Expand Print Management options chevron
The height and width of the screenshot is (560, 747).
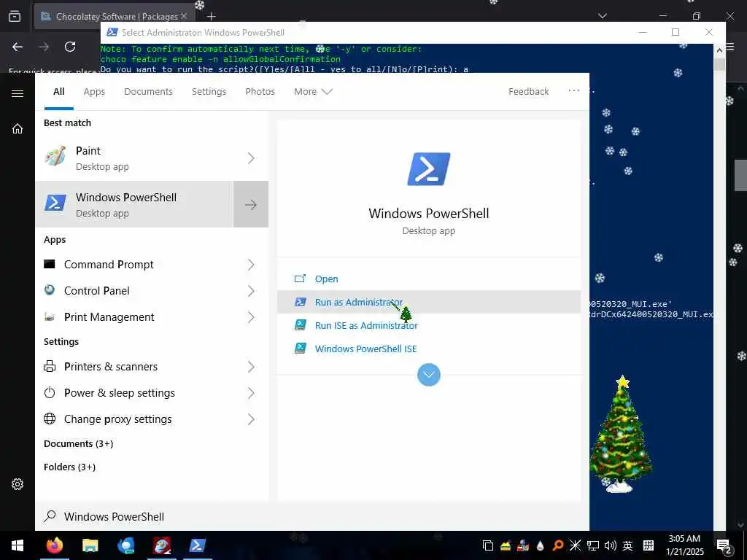[251, 316]
